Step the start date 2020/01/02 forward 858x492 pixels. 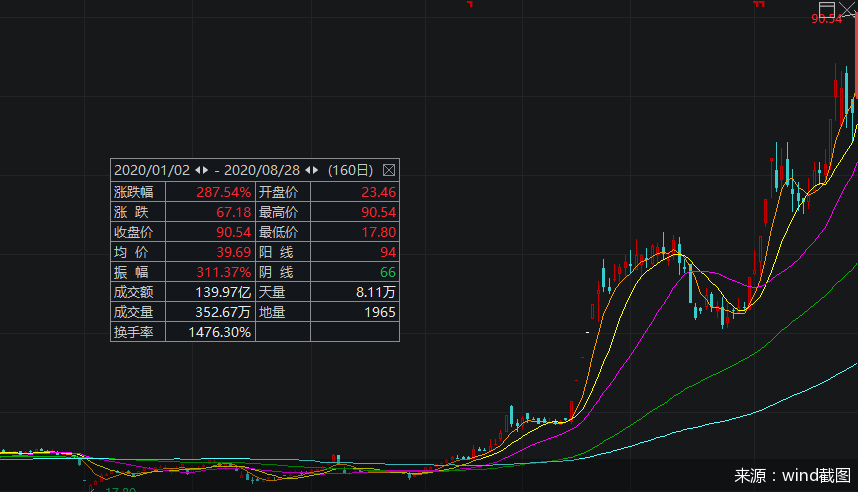pyautogui.click(x=206, y=170)
